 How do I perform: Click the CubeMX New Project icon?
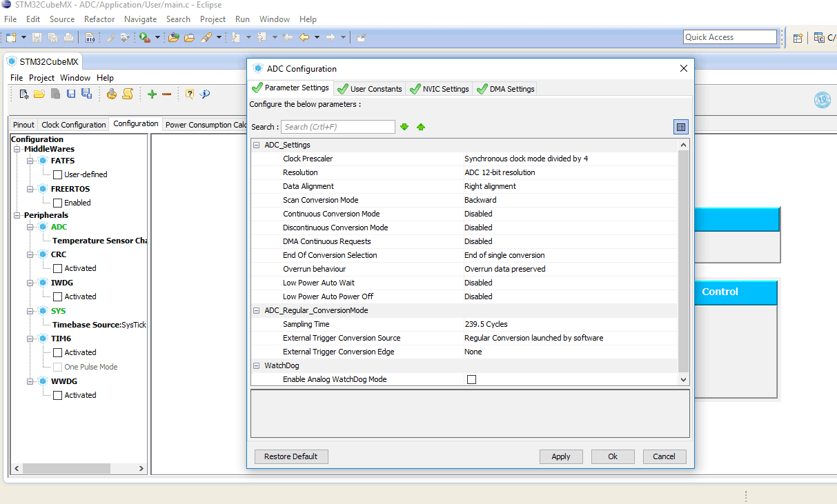(x=24, y=94)
